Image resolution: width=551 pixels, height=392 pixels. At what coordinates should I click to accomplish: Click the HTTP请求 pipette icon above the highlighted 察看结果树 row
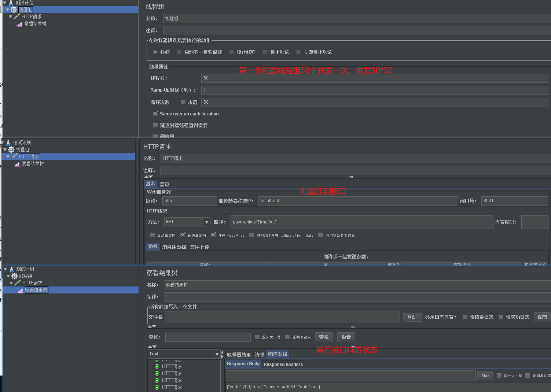[x=18, y=283]
